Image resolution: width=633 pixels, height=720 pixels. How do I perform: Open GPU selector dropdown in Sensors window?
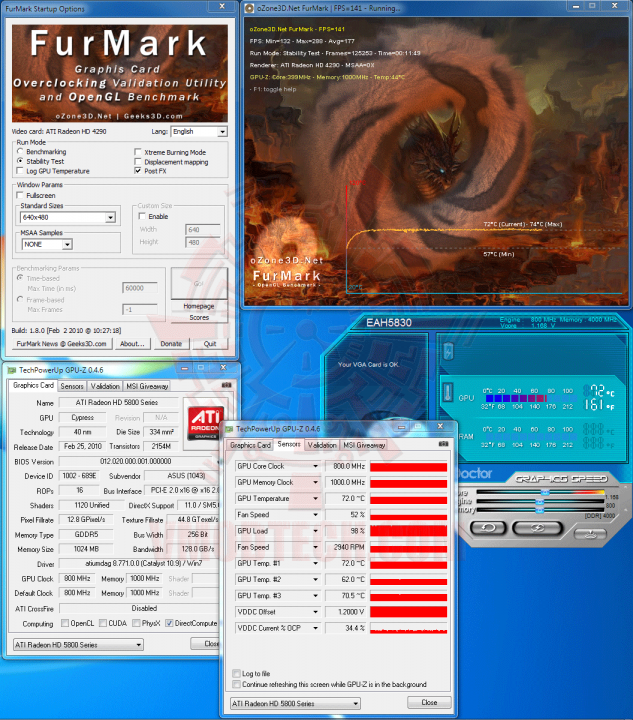tap(295, 703)
